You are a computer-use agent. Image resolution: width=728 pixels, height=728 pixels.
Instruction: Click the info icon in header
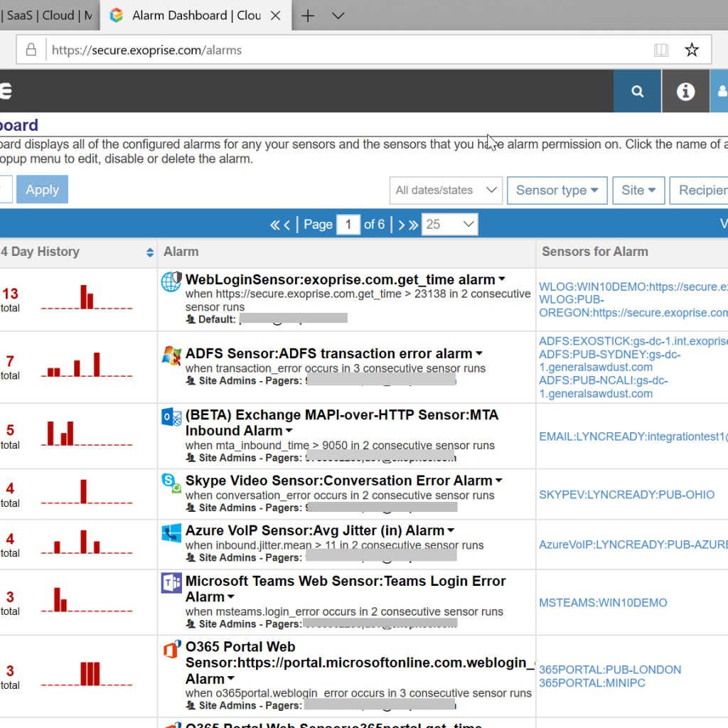tap(685, 91)
